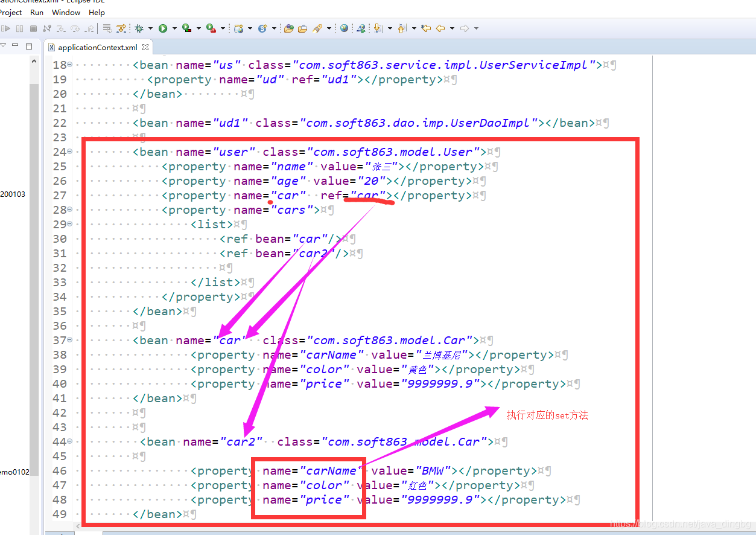Click the Resume debug icon
Image resolution: width=756 pixels, height=535 pixels.
[6, 28]
